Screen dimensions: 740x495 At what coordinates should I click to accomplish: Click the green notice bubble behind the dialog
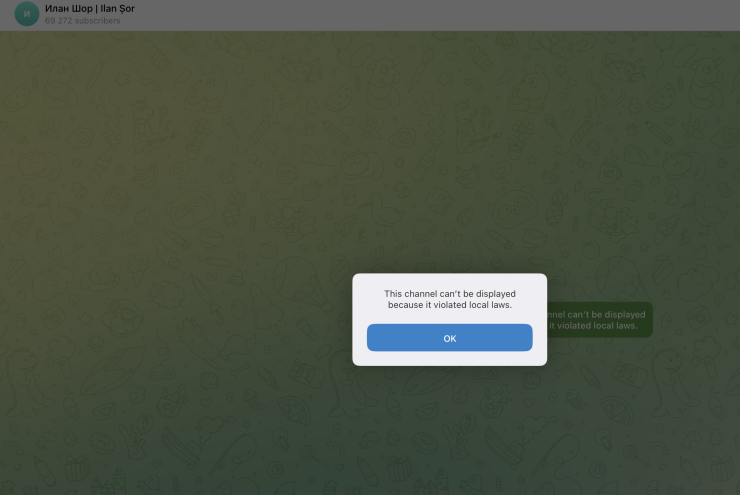click(x=599, y=320)
